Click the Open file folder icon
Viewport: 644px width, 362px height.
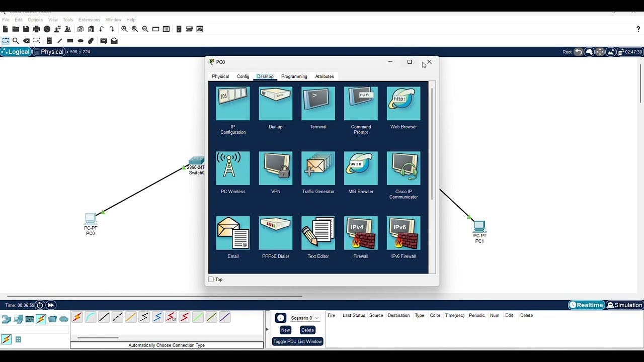click(16, 29)
